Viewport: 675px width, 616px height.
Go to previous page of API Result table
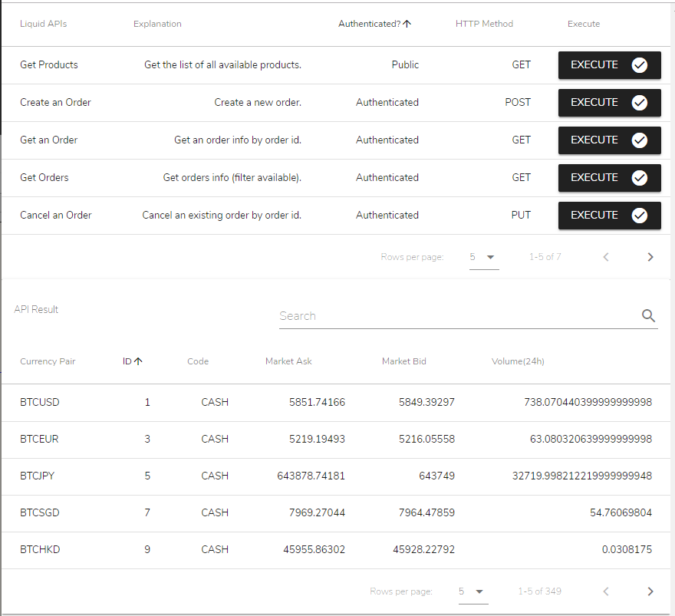pyautogui.click(x=606, y=591)
